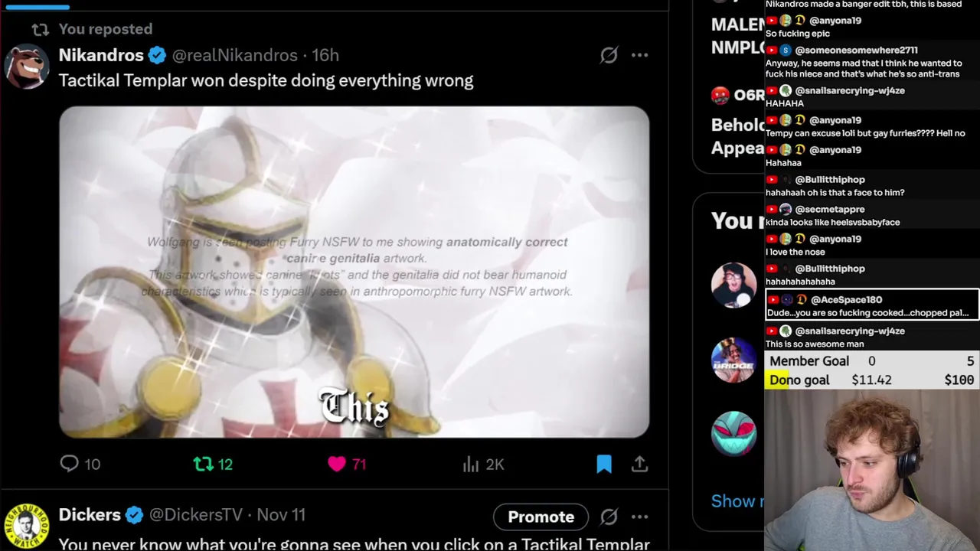
Task: Unlike the post via pink heart
Action: 337,464
